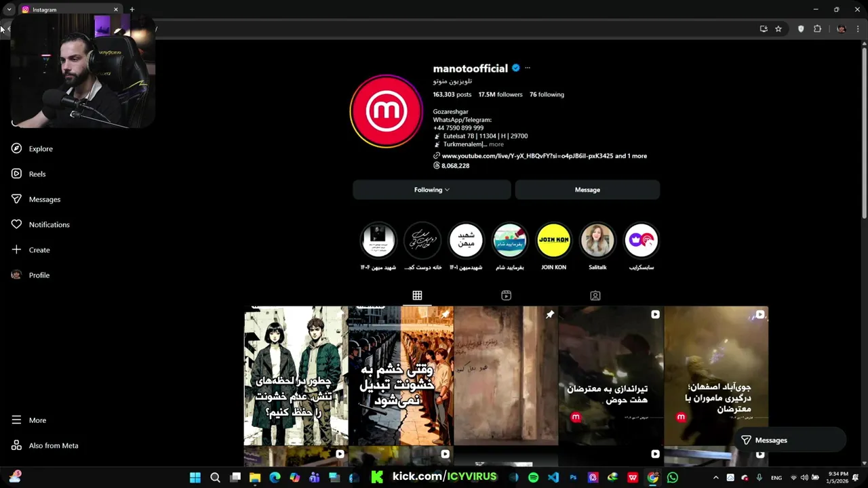868x488 pixels.
Task: Open the 17.5M followers list
Action: (500, 94)
